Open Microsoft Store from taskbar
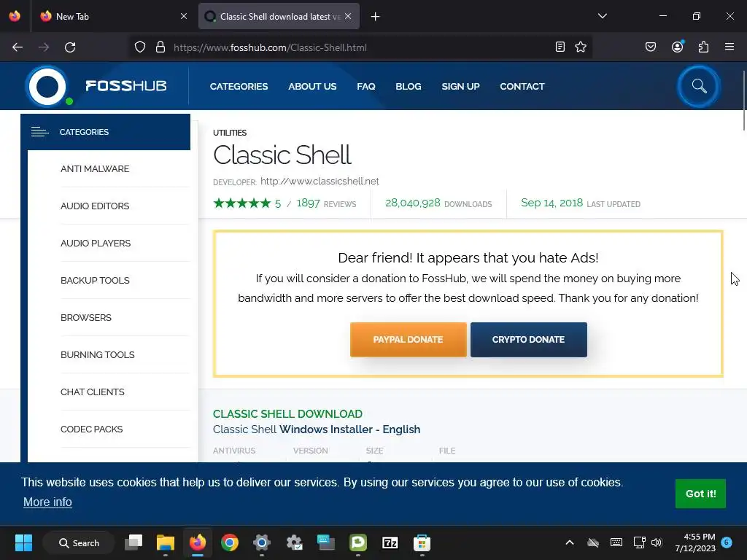The height and width of the screenshot is (560, 747). coord(422,542)
